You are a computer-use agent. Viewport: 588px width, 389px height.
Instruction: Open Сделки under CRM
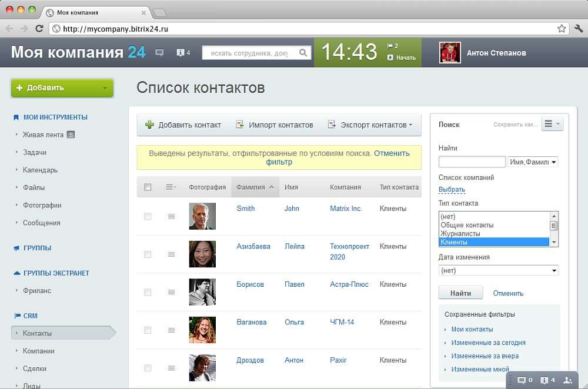[35, 368]
